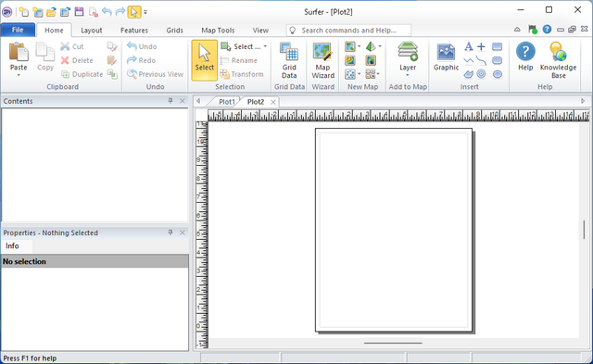Switch to the Map Tools ribbon tab
Screen dimensions: 593x364
pyautogui.click(x=218, y=31)
